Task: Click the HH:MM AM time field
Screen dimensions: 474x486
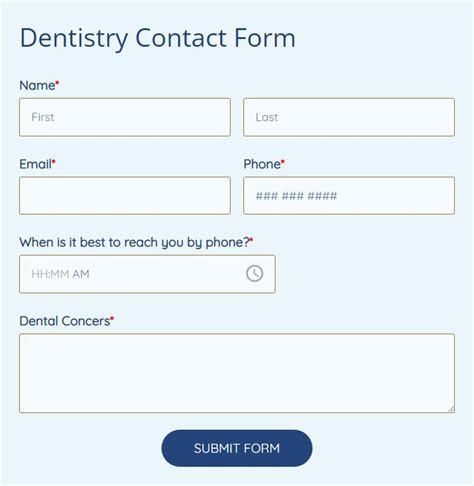Action: click(x=147, y=274)
